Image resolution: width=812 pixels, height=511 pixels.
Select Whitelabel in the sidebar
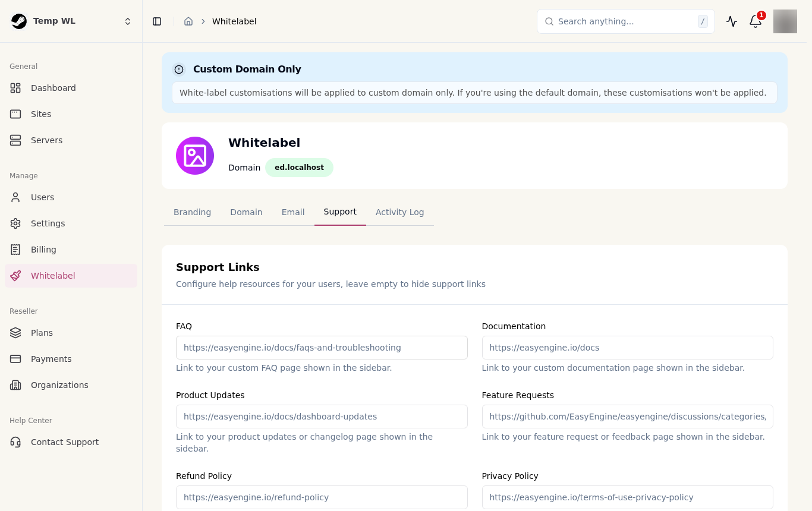coord(71,276)
